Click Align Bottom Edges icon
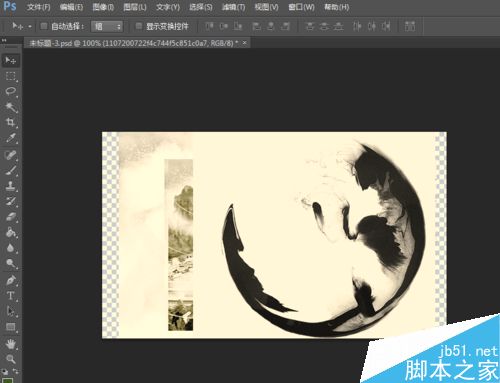This screenshot has width=500, height=383. tap(238, 26)
